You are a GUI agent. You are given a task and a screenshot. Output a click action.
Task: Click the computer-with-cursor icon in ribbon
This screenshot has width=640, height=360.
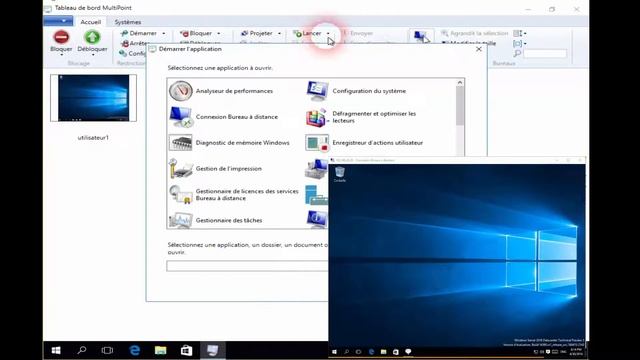point(421,37)
